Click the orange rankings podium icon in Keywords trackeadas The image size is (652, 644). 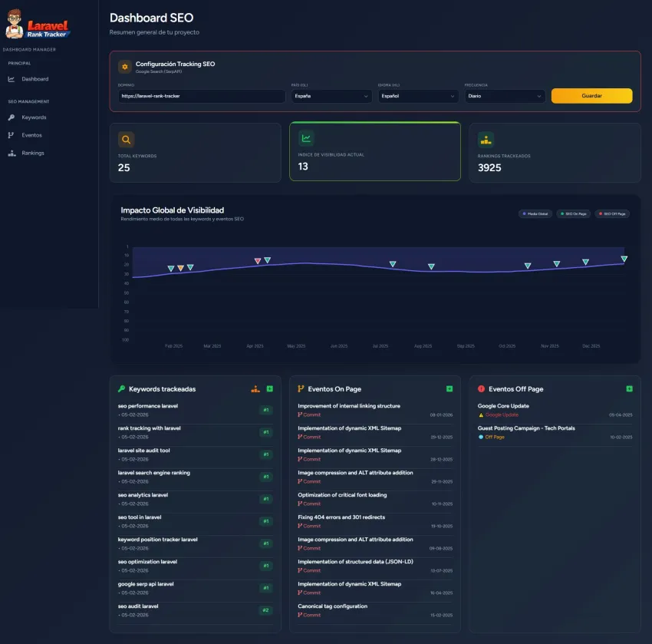click(x=255, y=389)
